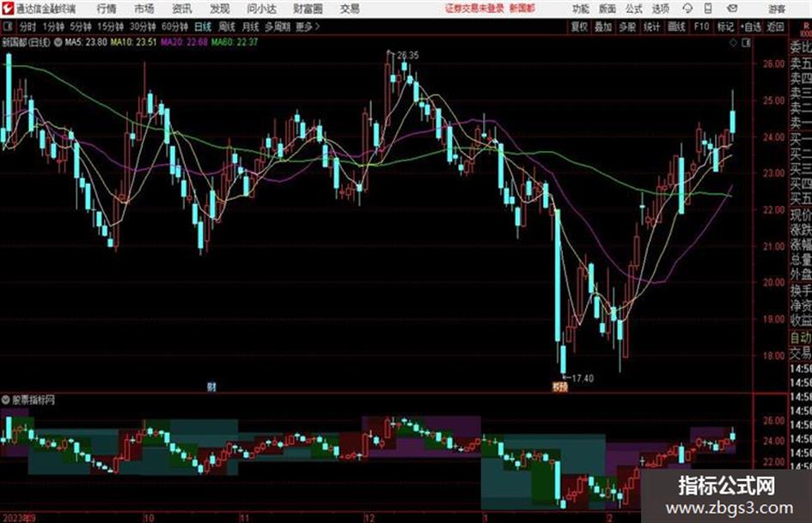Open the 公式 menu
812x523 pixels.
pyautogui.click(x=634, y=9)
